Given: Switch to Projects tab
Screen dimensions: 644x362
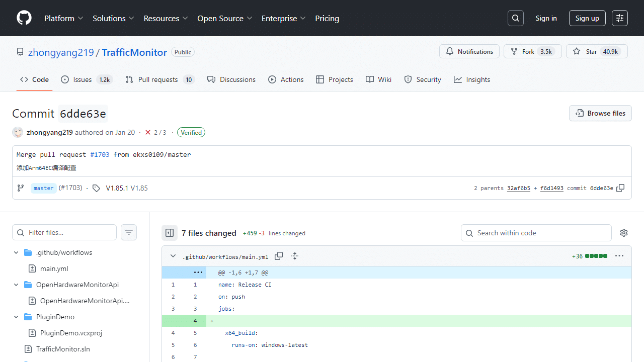Looking at the screenshot, I should click(x=335, y=79).
